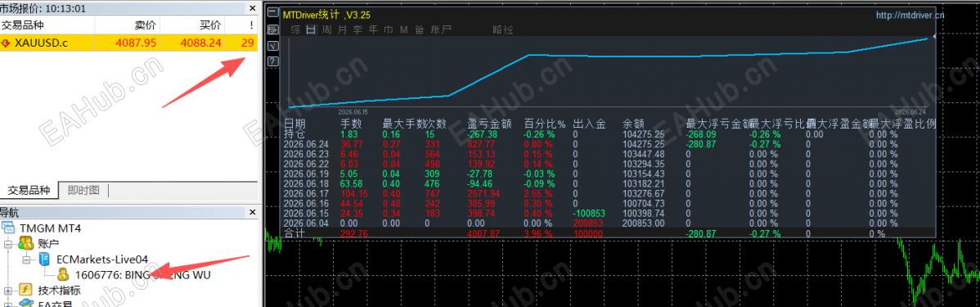This screenshot has width=980, height=307.
Task: Click the ask price 4088.24
Action: [200, 43]
